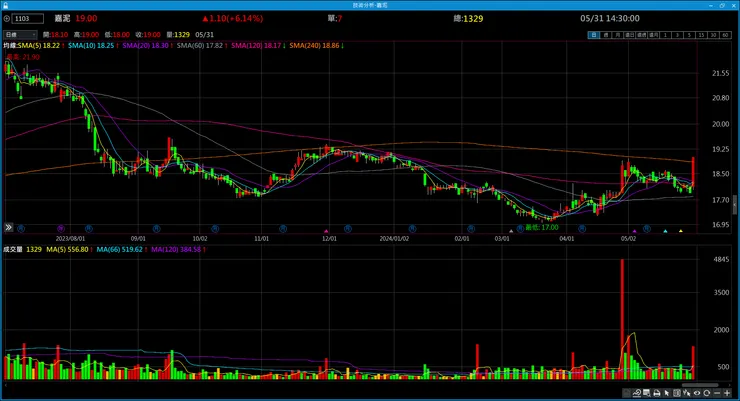
Task: Click the white triangle marker near 03/01
Action: [511, 231]
